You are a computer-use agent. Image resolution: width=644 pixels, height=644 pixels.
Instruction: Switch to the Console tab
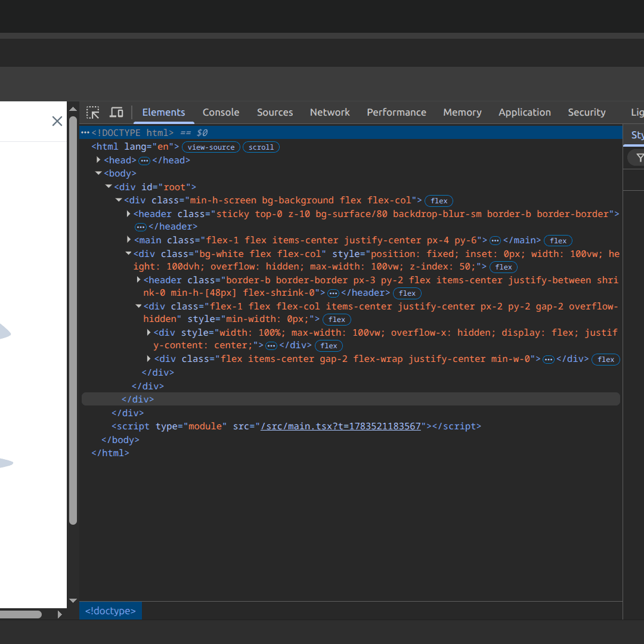(221, 113)
